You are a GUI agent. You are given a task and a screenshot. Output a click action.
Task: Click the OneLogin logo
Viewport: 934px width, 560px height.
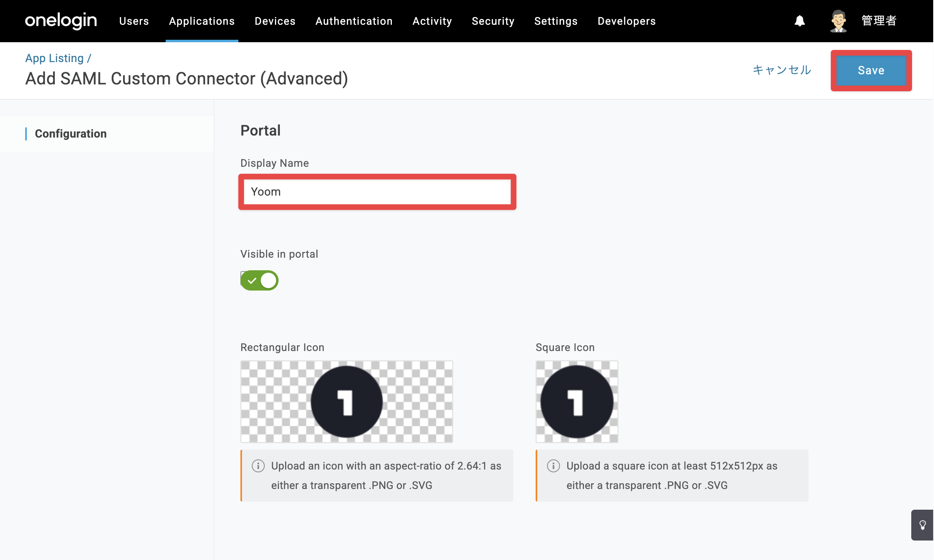[61, 21]
